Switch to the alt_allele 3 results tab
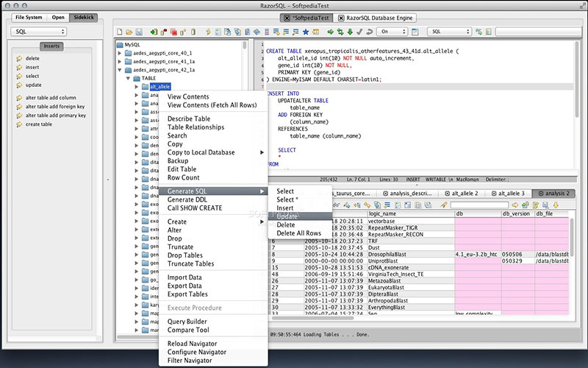The width and height of the screenshot is (588, 368). pyautogui.click(x=508, y=194)
